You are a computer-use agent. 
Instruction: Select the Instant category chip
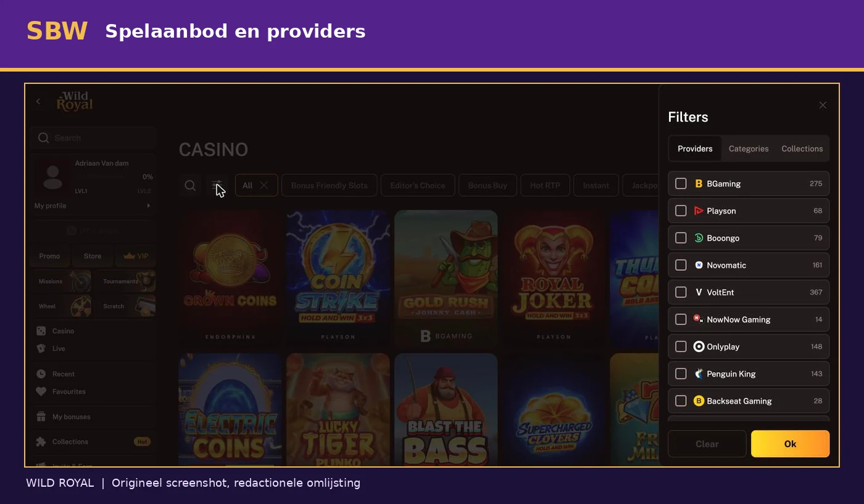pos(596,185)
